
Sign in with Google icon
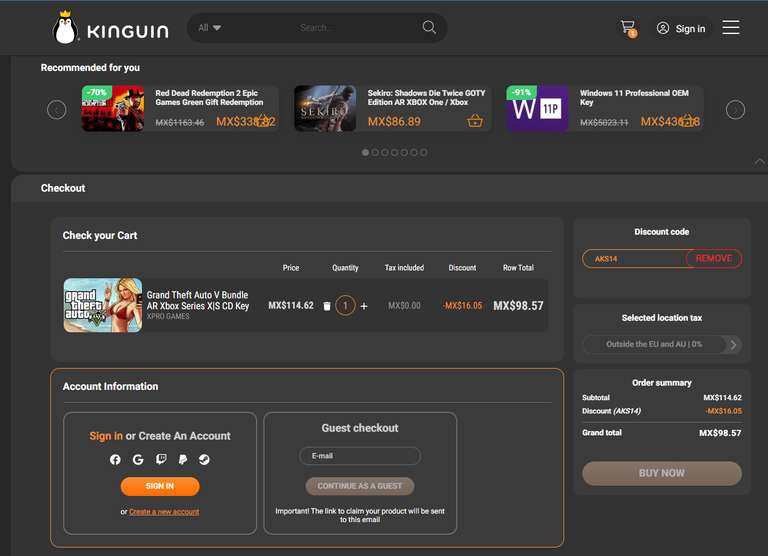138,459
